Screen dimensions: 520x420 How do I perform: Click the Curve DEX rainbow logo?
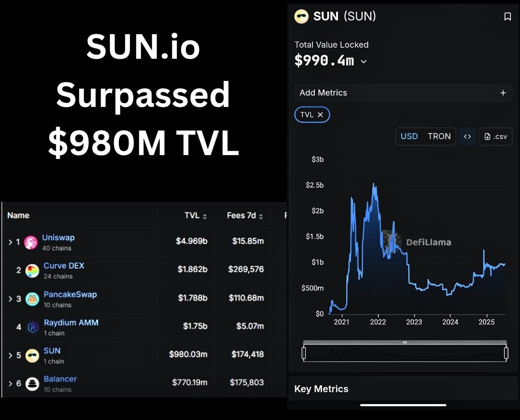coord(32,271)
